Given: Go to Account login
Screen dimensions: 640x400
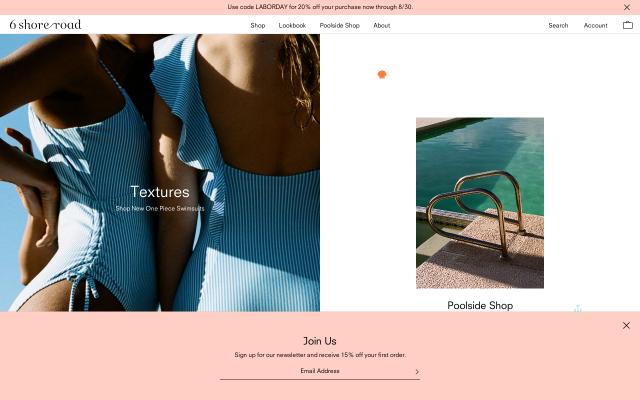Looking at the screenshot, I should (595, 25).
